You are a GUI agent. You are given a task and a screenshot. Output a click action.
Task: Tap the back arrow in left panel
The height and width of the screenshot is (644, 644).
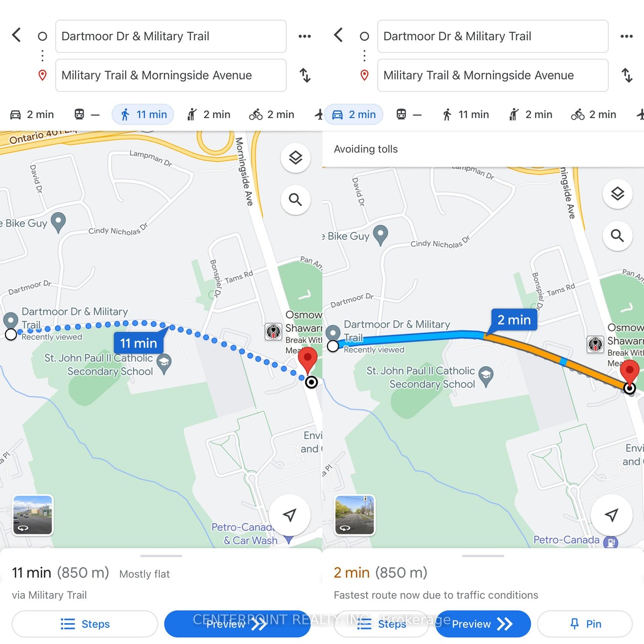tap(17, 35)
